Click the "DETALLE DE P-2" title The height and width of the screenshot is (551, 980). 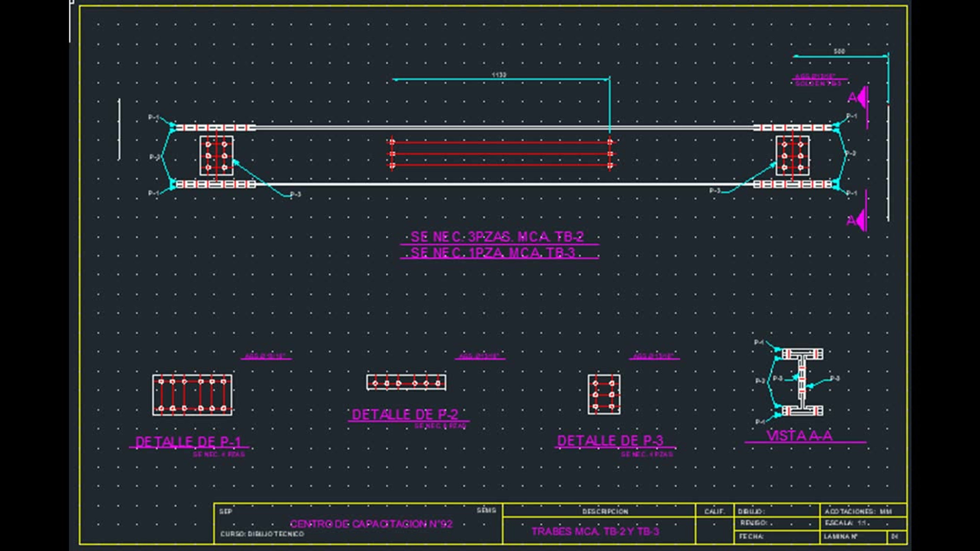405,414
